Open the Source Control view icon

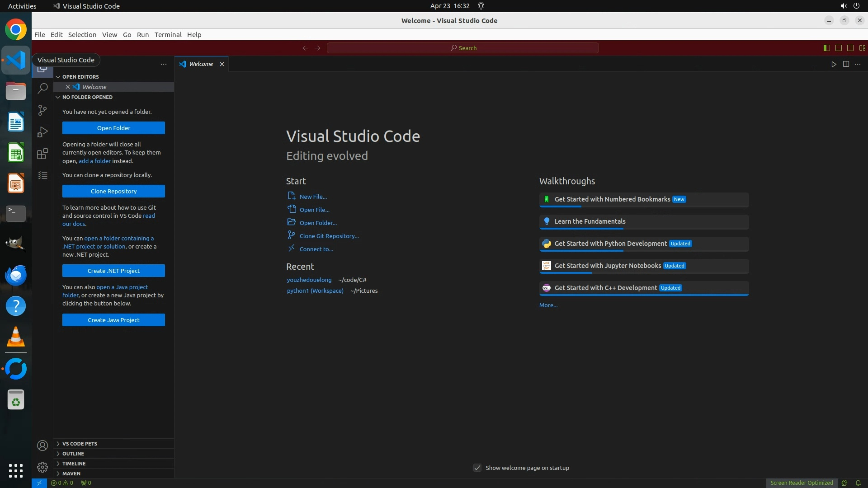[42, 110]
